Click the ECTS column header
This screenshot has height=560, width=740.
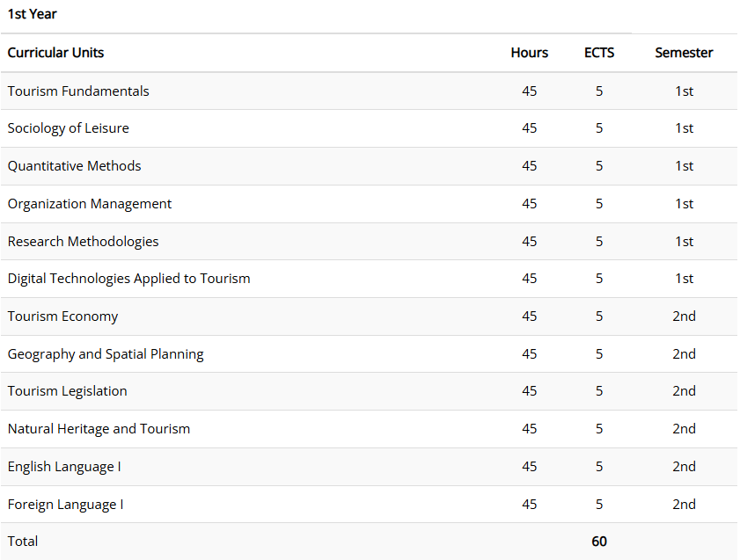pyautogui.click(x=599, y=53)
